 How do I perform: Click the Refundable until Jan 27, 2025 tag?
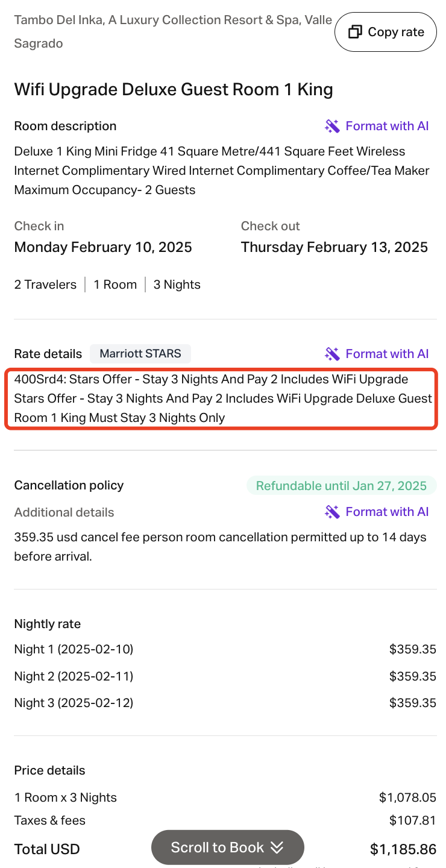[341, 486]
